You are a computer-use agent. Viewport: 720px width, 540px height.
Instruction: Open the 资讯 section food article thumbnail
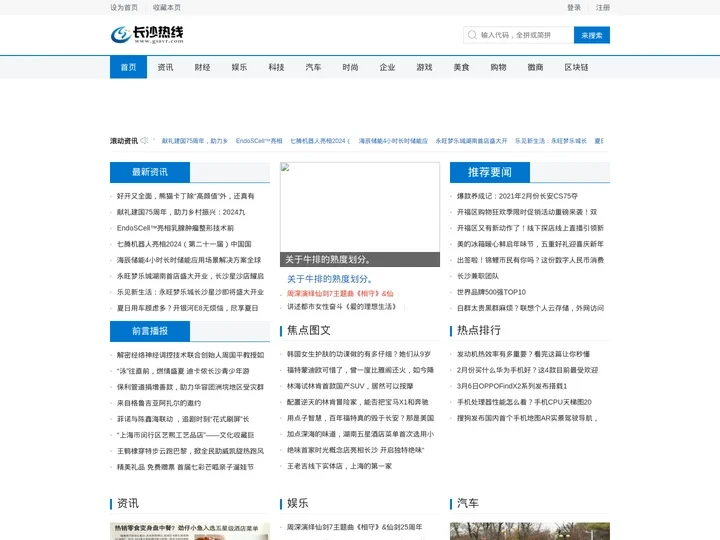pyautogui.click(x=190, y=531)
